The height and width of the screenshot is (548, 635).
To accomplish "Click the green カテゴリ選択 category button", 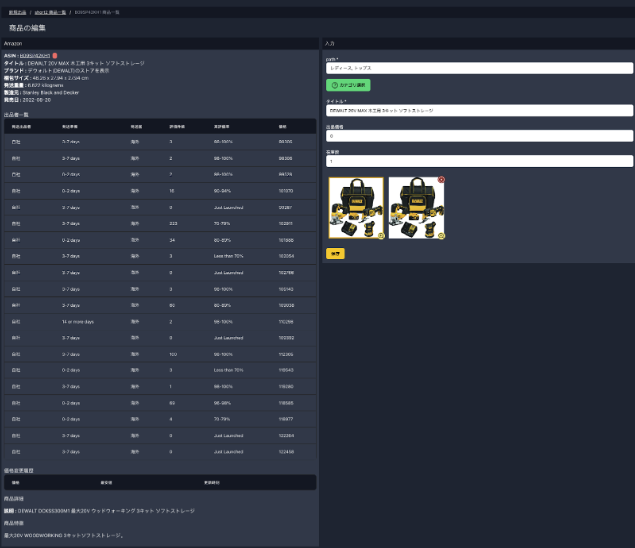I will 348,85.
